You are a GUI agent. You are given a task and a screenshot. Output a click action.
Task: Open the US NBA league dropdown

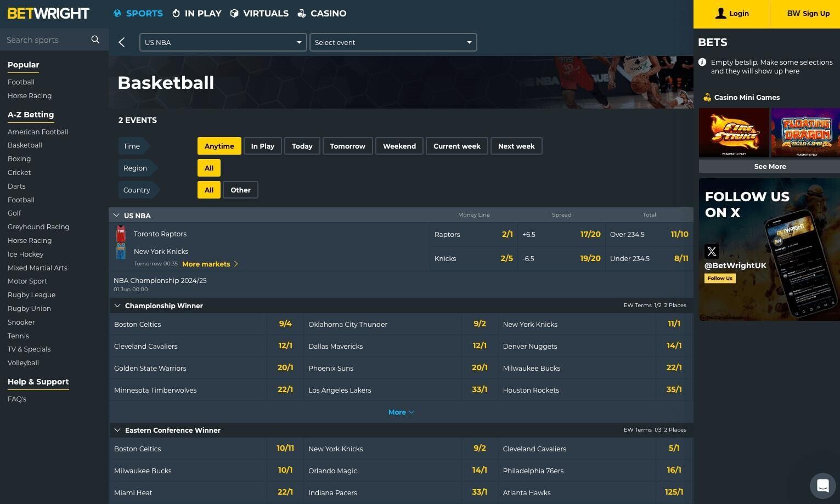point(223,42)
